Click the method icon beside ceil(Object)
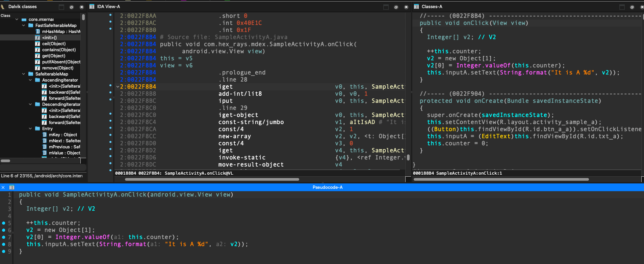This screenshot has height=264, width=644. (37, 43)
